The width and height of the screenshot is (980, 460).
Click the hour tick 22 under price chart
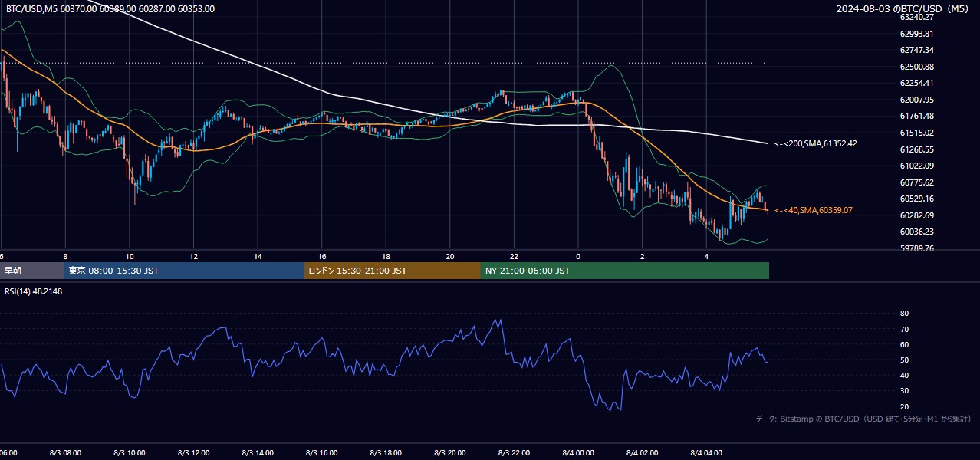pyautogui.click(x=514, y=256)
